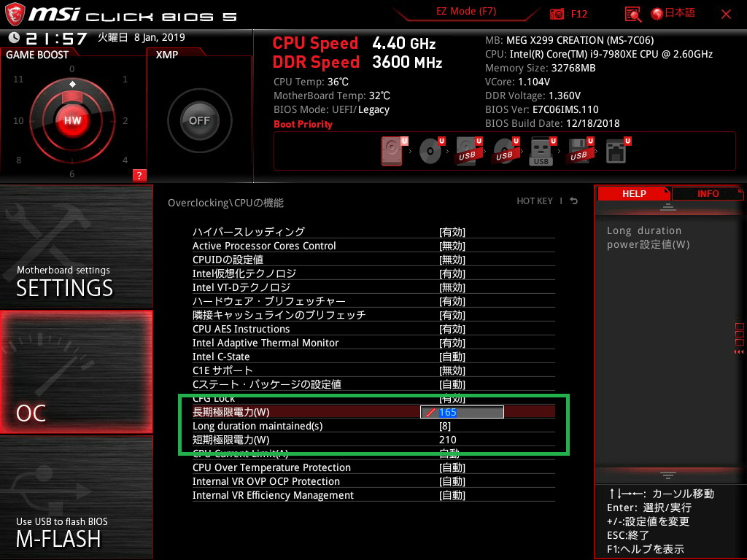Change Internal VR Efficiency Management setting
The image size is (747, 560).
click(x=452, y=495)
